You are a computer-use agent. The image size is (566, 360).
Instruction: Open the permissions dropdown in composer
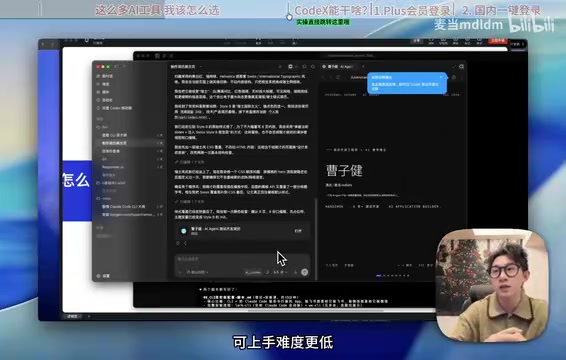point(197,272)
